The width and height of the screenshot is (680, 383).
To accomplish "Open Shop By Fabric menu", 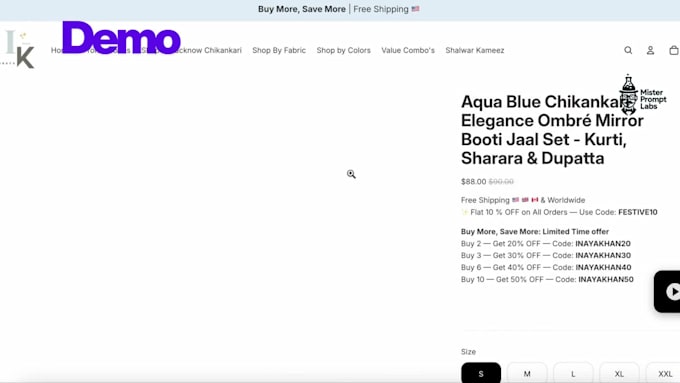I will click(x=279, y=50).
